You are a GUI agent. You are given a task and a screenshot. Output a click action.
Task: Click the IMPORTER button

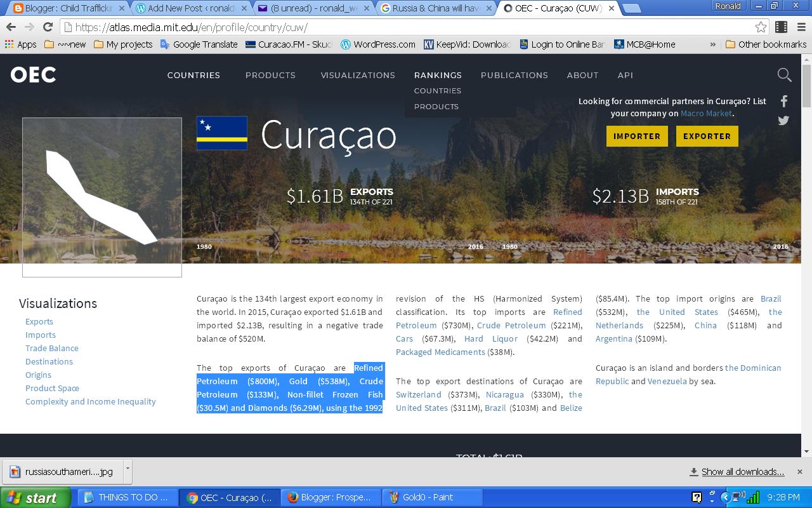coord(636,136)
